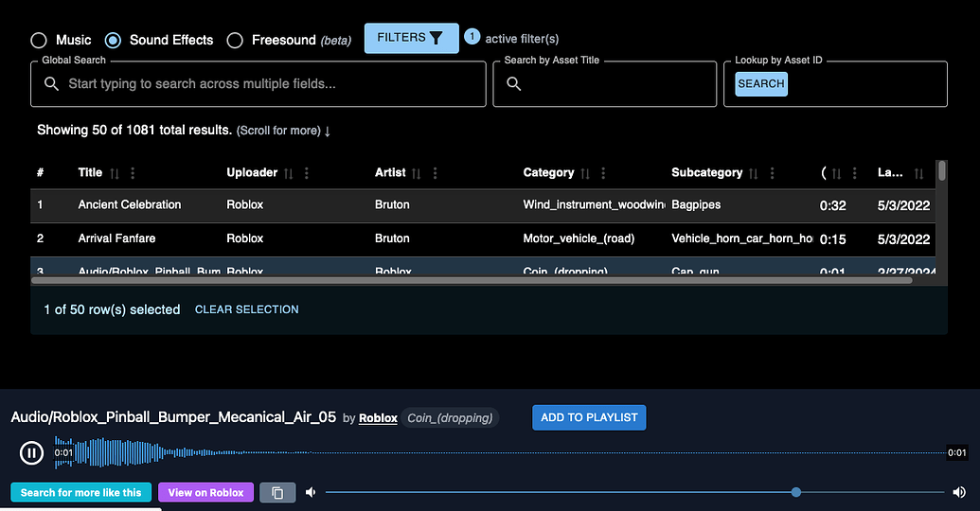
Task: Open the Subcategory column options menu
Action: point(772,173)
